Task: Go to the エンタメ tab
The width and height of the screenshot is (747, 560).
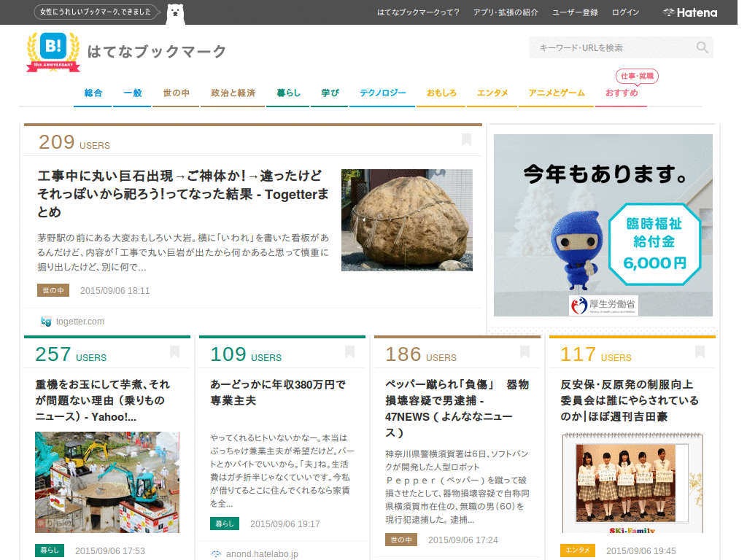Action: tap(492, 93)
